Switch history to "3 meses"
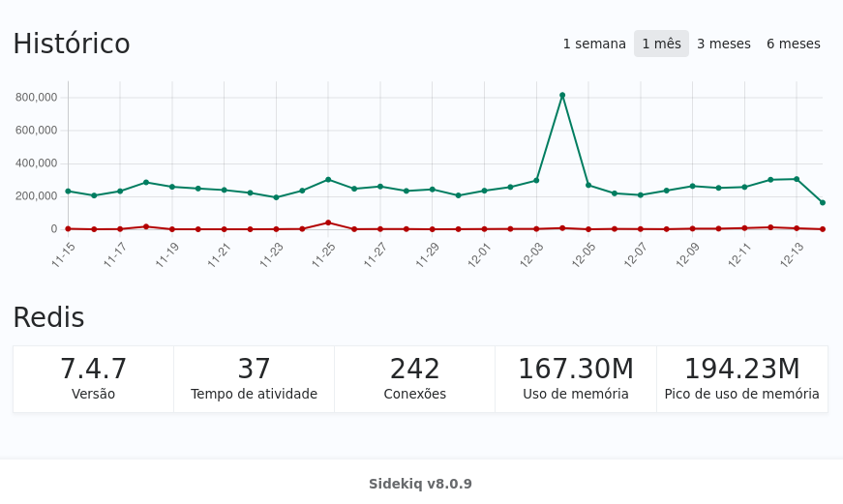843x504 pixels. click(x=723, y=44)
